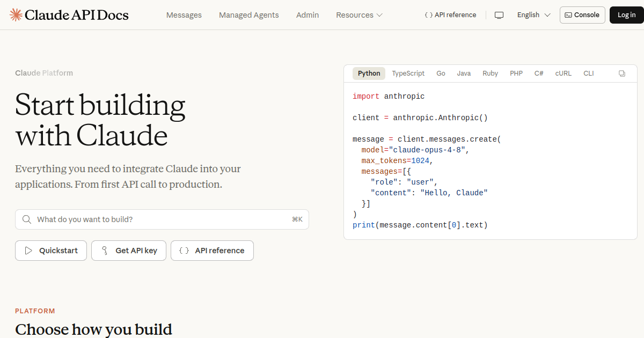Click the "content": "Hello, Claude" line

(429, 193)
